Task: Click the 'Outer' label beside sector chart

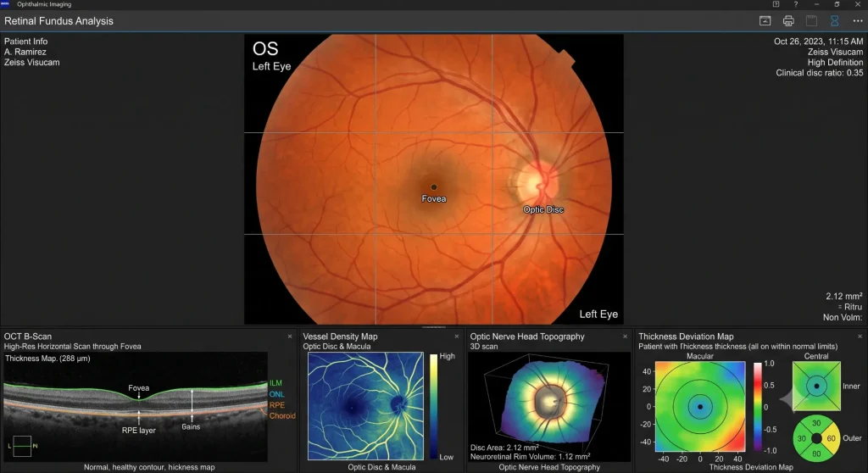Action: coord(852,438)
